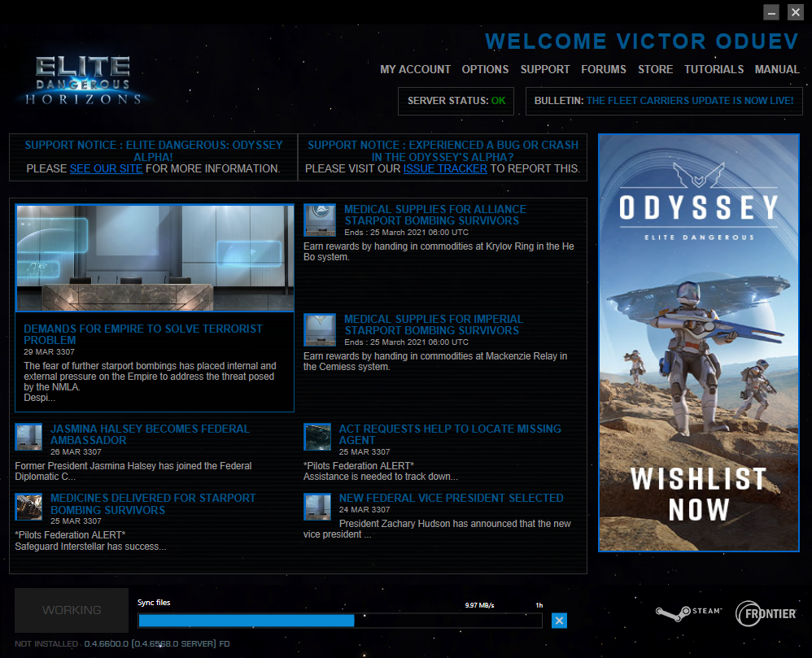Click the 24 MAR 3307 date
The width and height of the screenshot is (812, 658).
pos(365,509)
